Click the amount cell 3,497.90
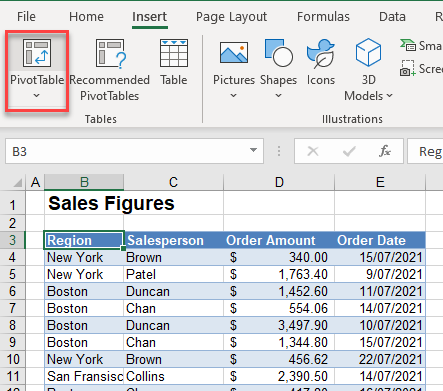 click(x=279, y=325)
